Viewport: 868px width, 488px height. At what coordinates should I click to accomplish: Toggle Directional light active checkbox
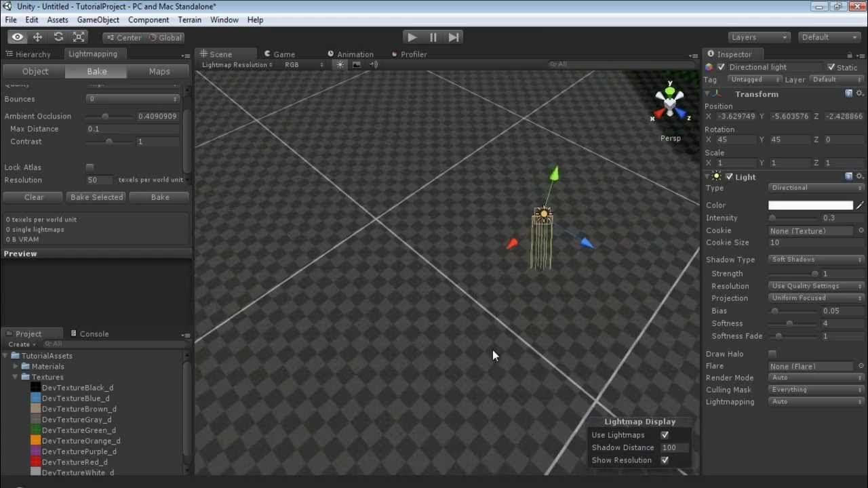(x=721, y=67)
